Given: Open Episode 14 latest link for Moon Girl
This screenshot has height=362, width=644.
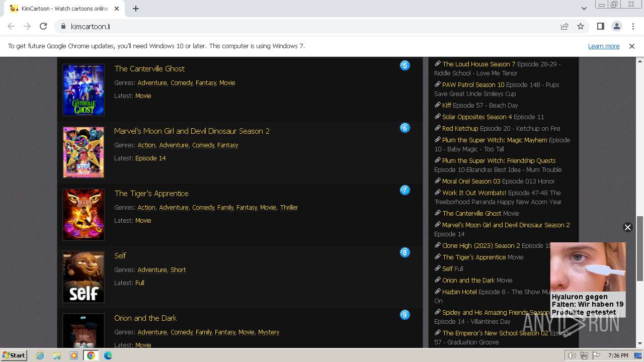Looking at the screenshot, I should (150, 158).
